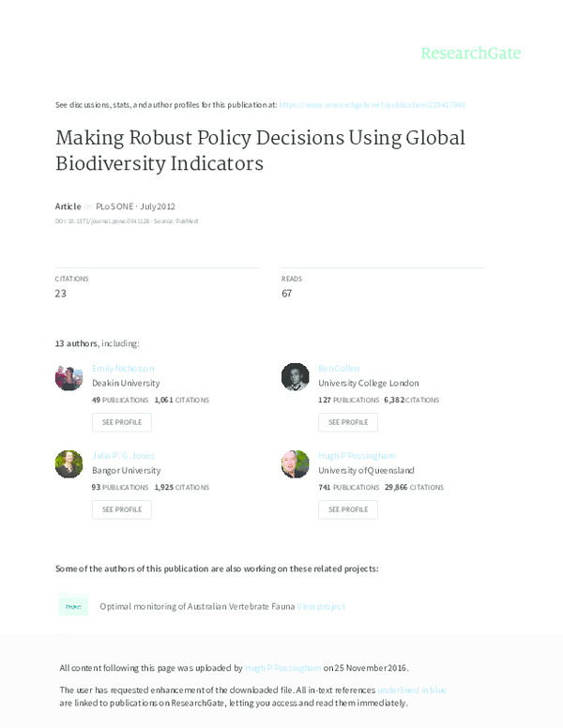This screenshot has height=728, width=563.
Task: Click the DOI line under the article type
Action: tap(127, 221)
